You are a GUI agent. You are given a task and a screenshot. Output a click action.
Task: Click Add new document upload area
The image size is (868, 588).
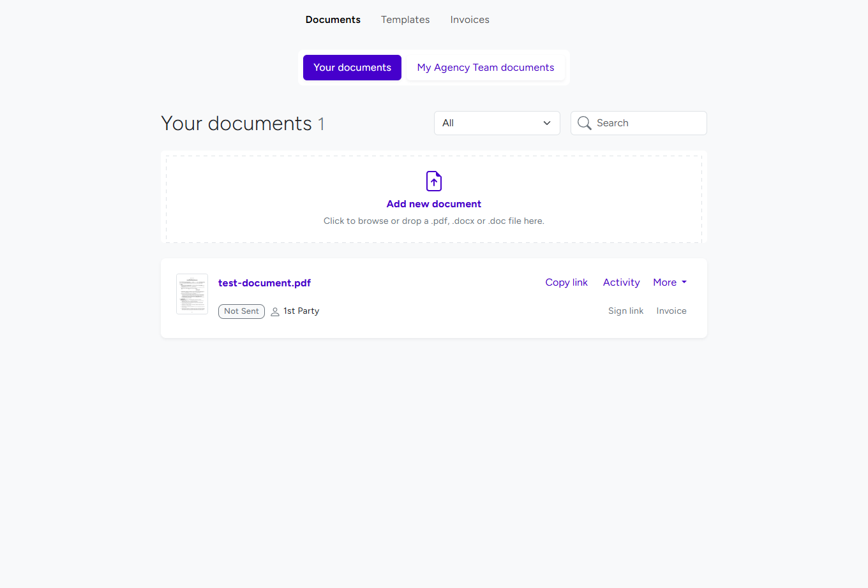pyautogui.click(x=434, y=203)
